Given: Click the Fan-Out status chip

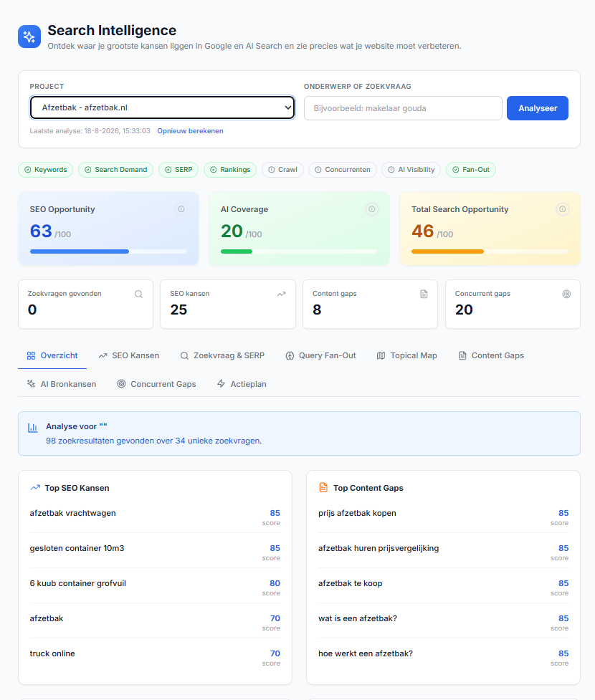Looking at the screenshot, I should pos(471,170).
